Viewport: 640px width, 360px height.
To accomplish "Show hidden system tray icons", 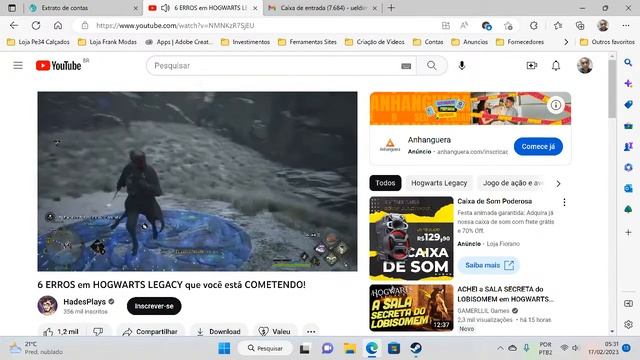I will tap(500, 348).
